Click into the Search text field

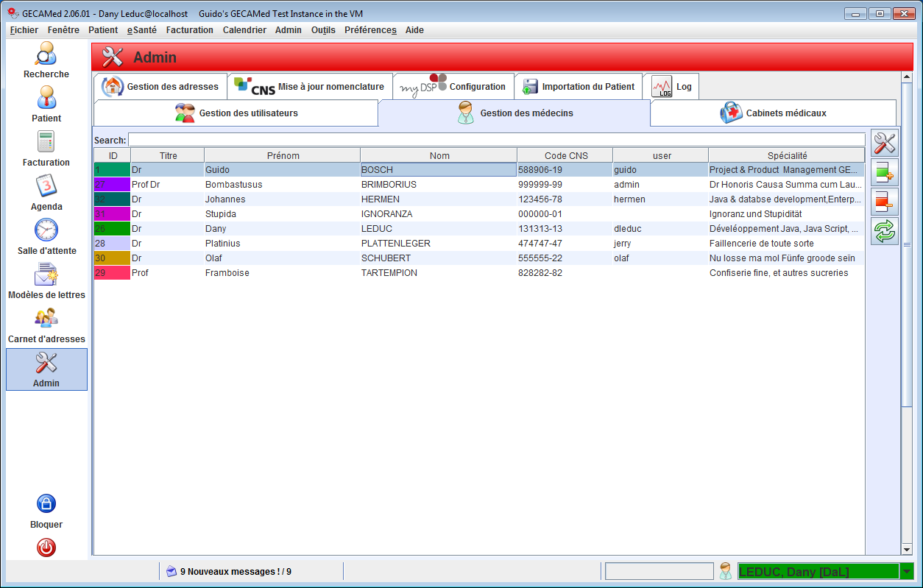pyautogui.click(x=496, y=140)
